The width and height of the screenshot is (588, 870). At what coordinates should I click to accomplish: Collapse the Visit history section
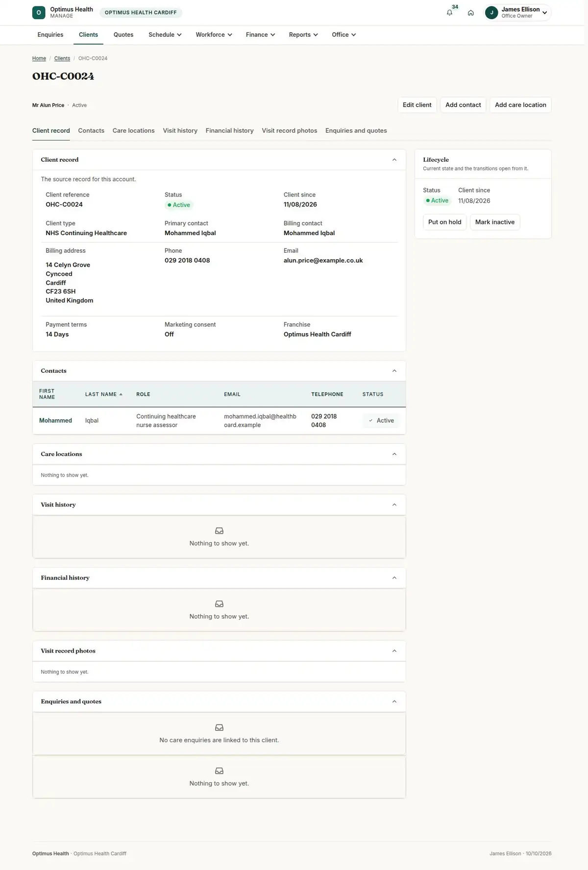pyautogui.click(x=394, y=505)
